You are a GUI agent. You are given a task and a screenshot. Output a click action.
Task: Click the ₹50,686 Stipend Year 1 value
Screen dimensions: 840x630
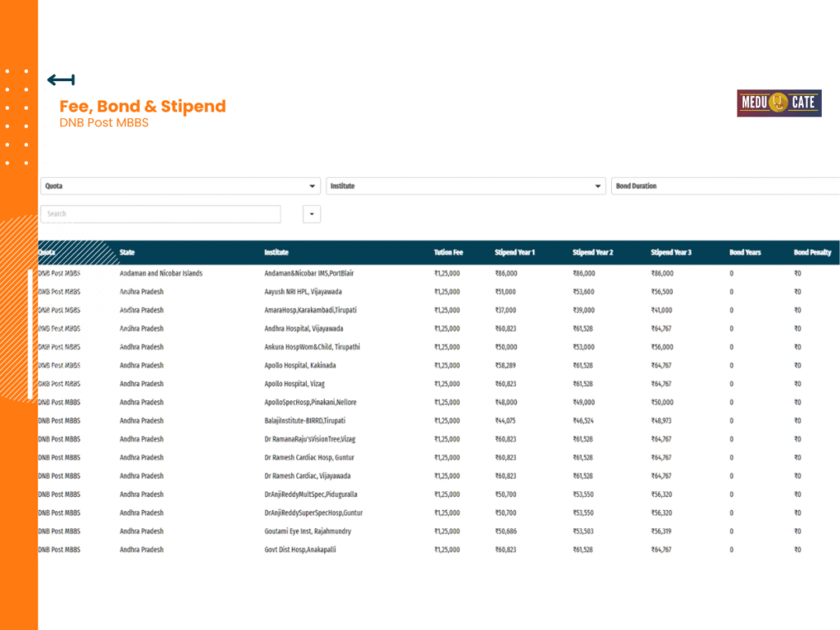[505, 532]
